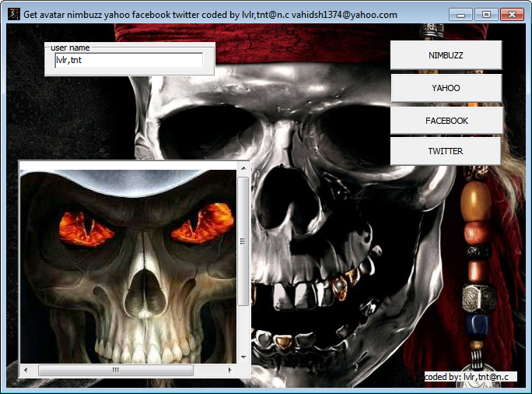This screenshot has width=532, height=394.
Task: Fetch avatar from YAHOO
Action: 446,88
